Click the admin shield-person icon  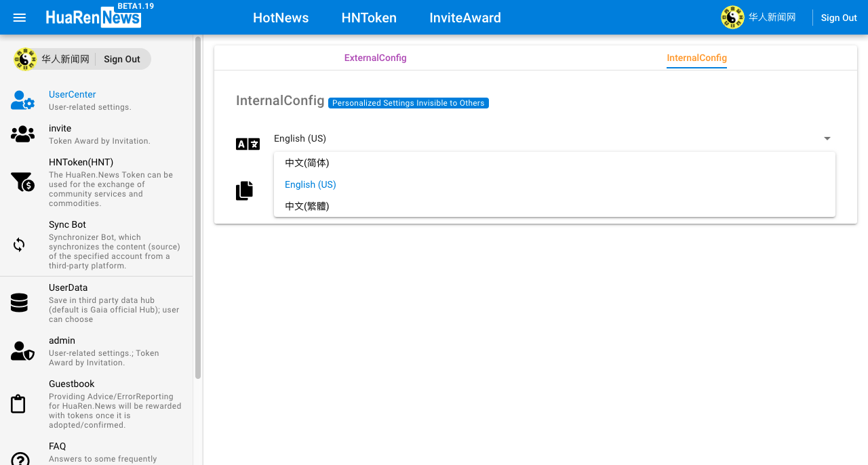(x=22, y=351)
